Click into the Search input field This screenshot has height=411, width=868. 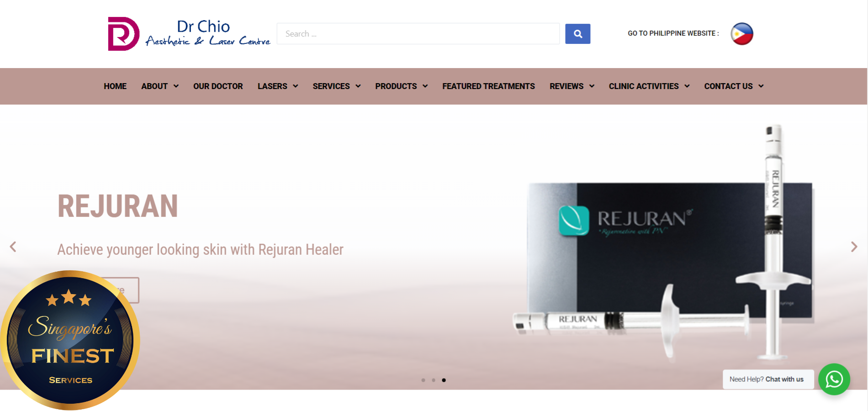pyautogui.click(x=418, y=34)
